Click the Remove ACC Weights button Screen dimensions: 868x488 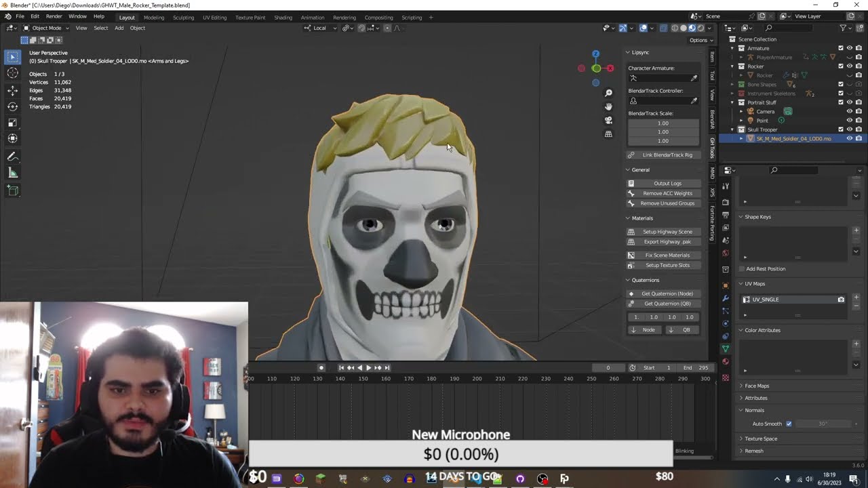[663, 193]
